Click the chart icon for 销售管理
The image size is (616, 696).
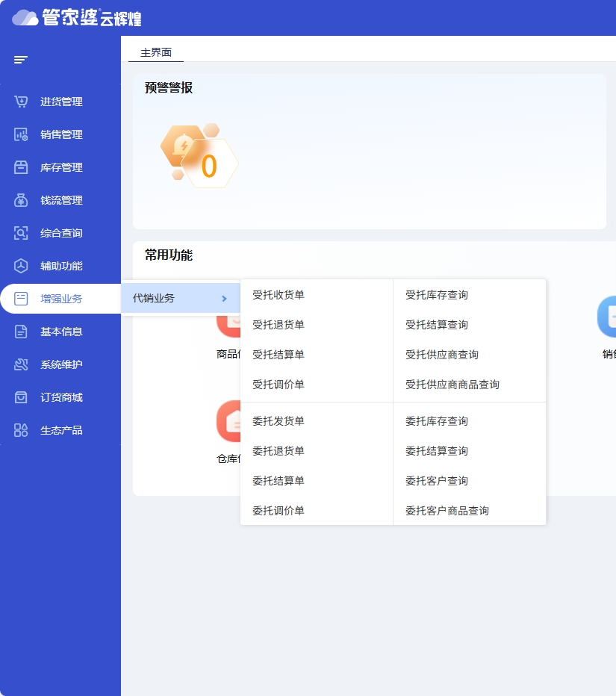point(21,134)
